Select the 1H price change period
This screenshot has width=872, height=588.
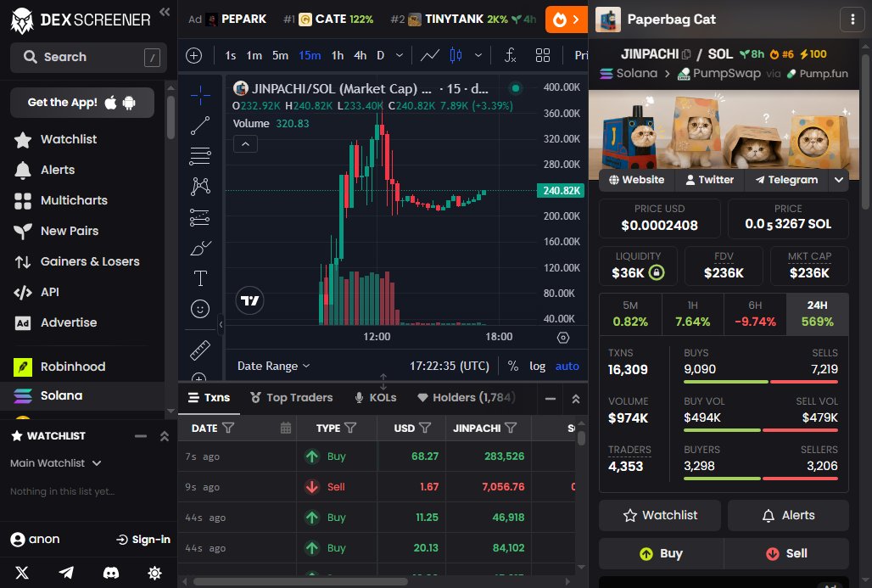(692, 314)
